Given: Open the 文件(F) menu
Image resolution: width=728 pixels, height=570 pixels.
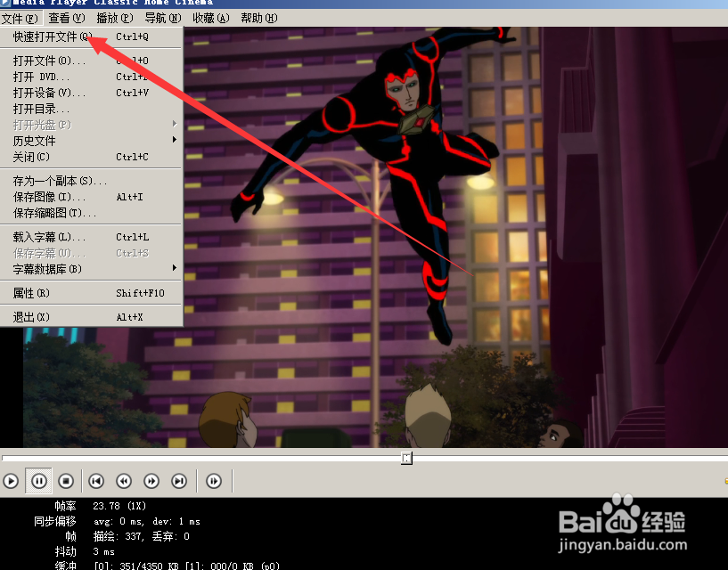Looking at the screenshot, I should (20, 18).
